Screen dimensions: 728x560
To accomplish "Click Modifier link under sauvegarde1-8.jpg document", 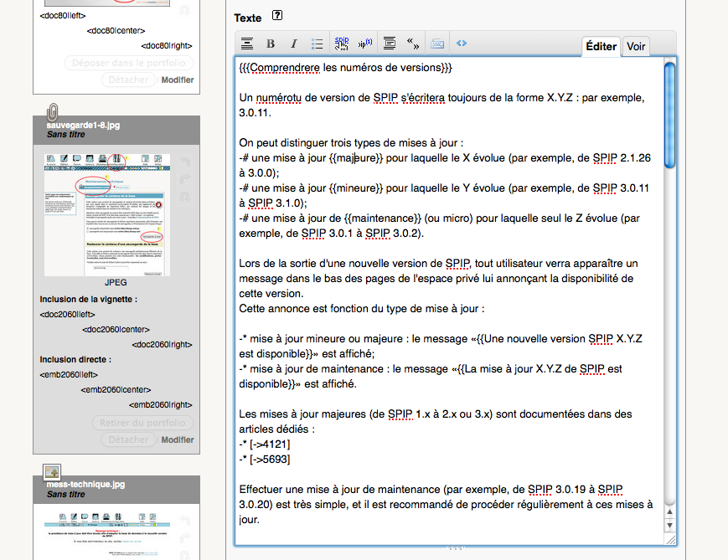I will 177,439.
